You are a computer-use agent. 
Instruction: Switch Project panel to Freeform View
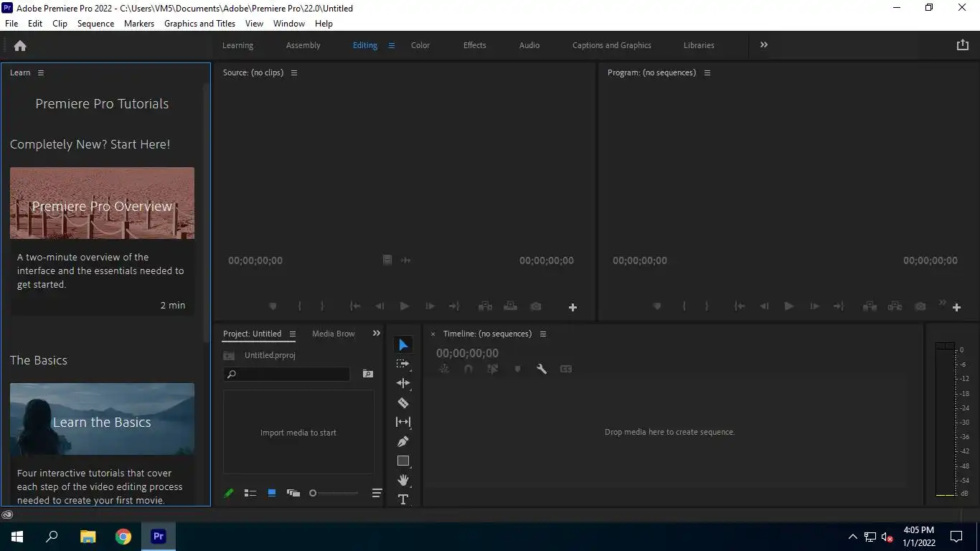coord(293,493)
